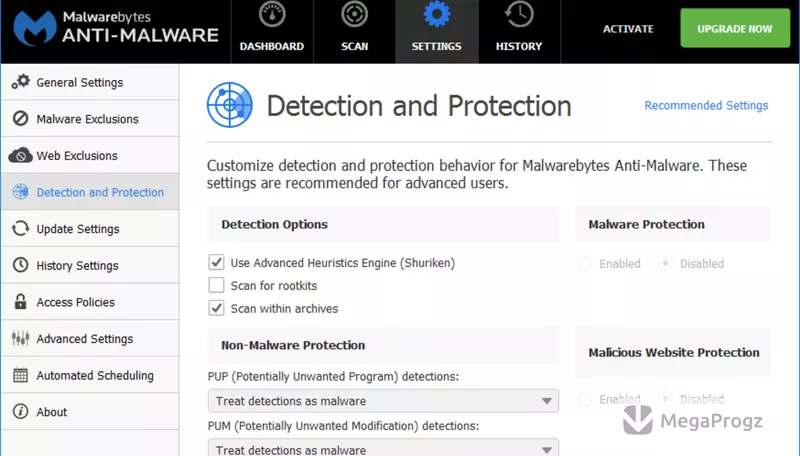Open Automated Scheduling in sidebar

pyautogui.click(x=90, y=375)
